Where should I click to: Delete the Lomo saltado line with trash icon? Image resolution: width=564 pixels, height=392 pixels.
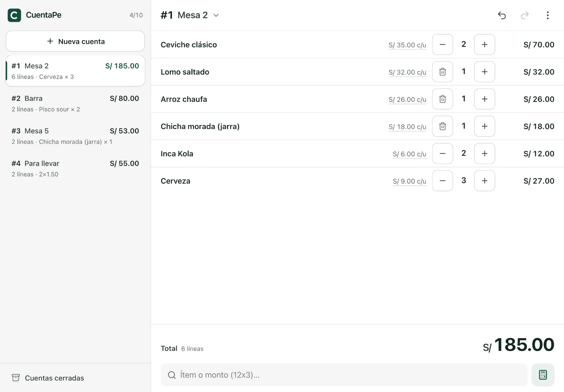[442, 72]
